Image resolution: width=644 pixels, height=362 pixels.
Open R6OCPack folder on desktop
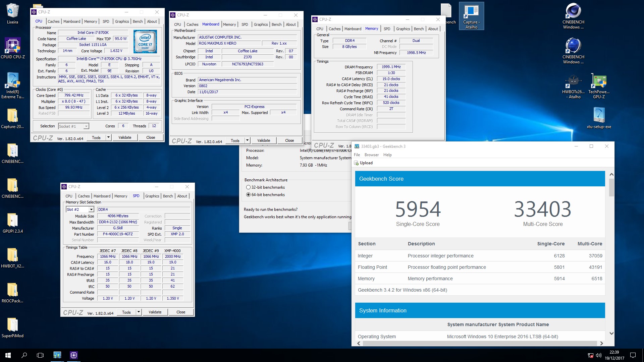click(12, 292)
